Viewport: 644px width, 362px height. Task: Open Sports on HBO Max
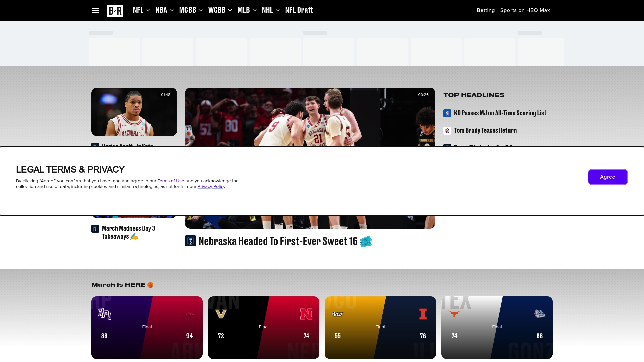pos(525,10)
